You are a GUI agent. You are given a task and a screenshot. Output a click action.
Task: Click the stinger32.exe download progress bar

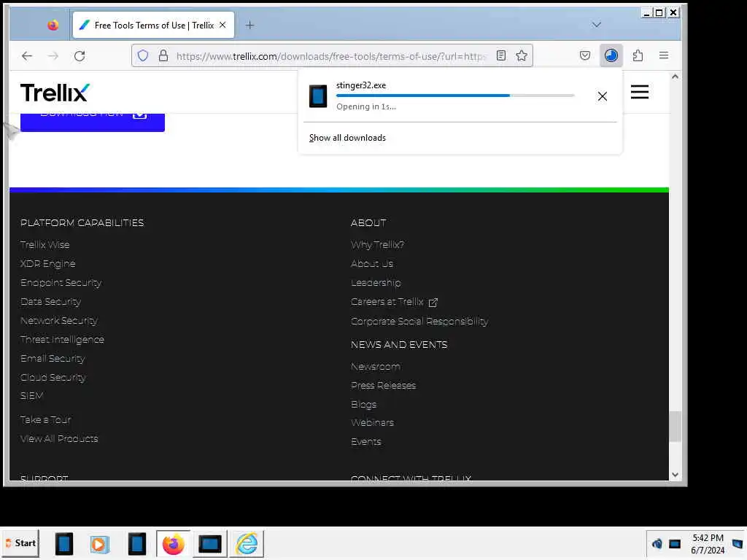pyautogui.click(x=455, y=96)
